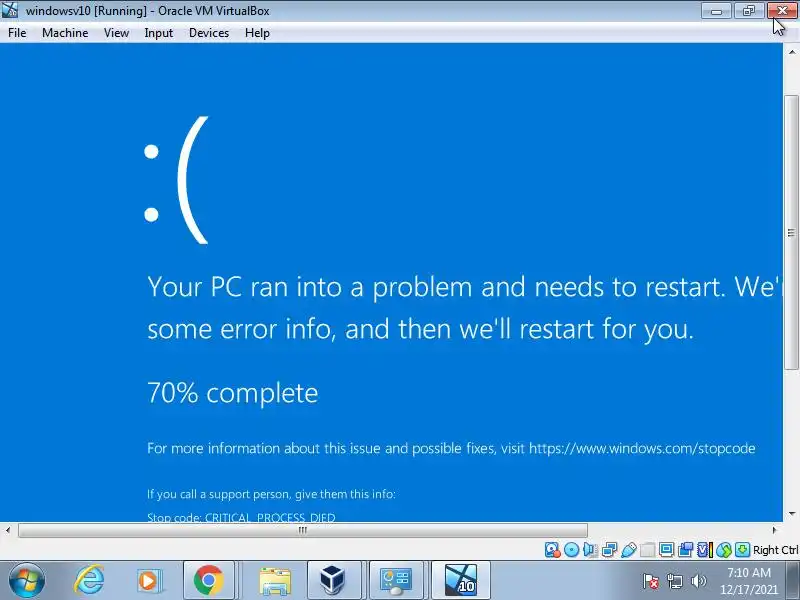This screenshot has height=600, width=800.
Task: Click the Right Ctrl host key label
Action: pyautogui.click(x=776, y=550)
